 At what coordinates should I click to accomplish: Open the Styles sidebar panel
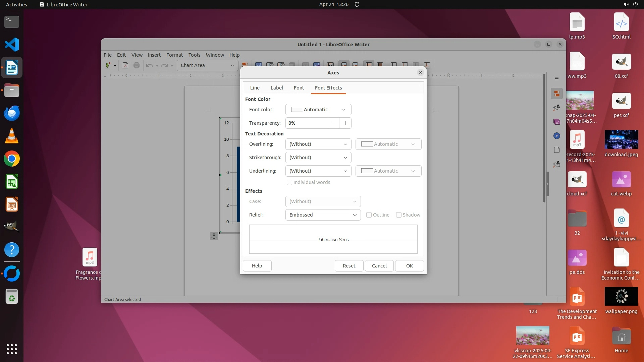click(x=556, y=108)
